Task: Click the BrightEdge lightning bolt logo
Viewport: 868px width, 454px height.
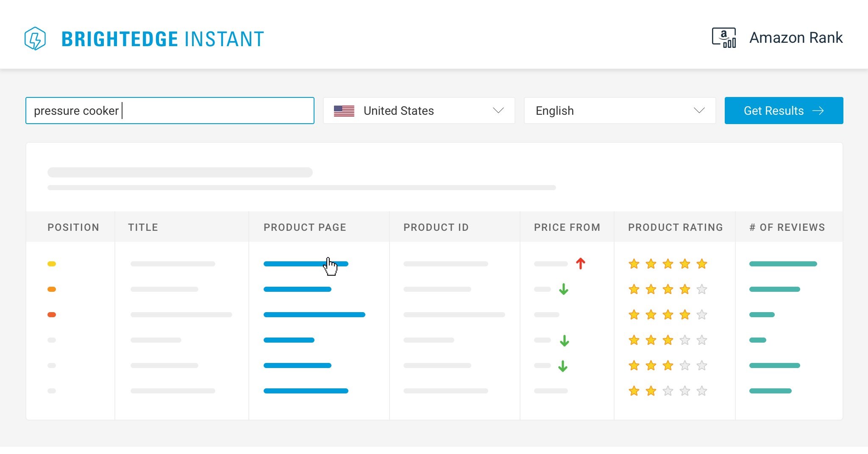Action: [36, 39]
